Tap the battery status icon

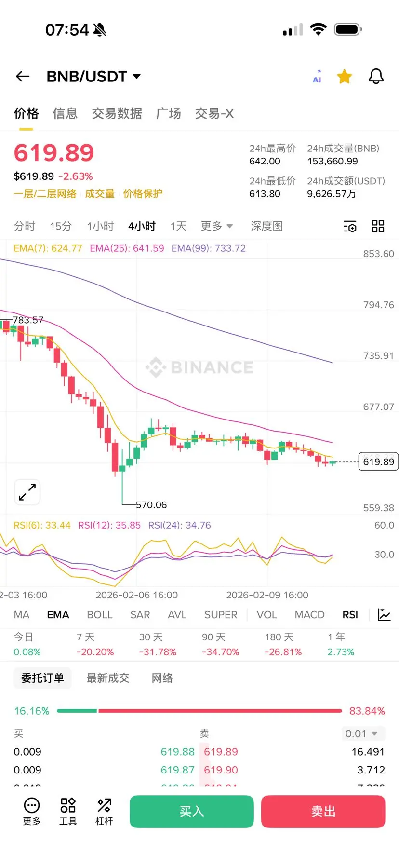pyautogui.click(x=348, y=29)
